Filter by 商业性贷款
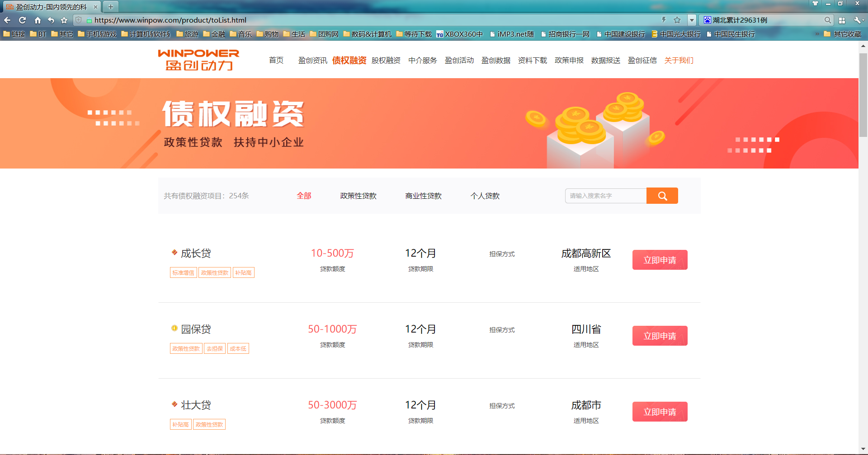Viewport: 868px width, 455px height. click(x=424, y=196)
